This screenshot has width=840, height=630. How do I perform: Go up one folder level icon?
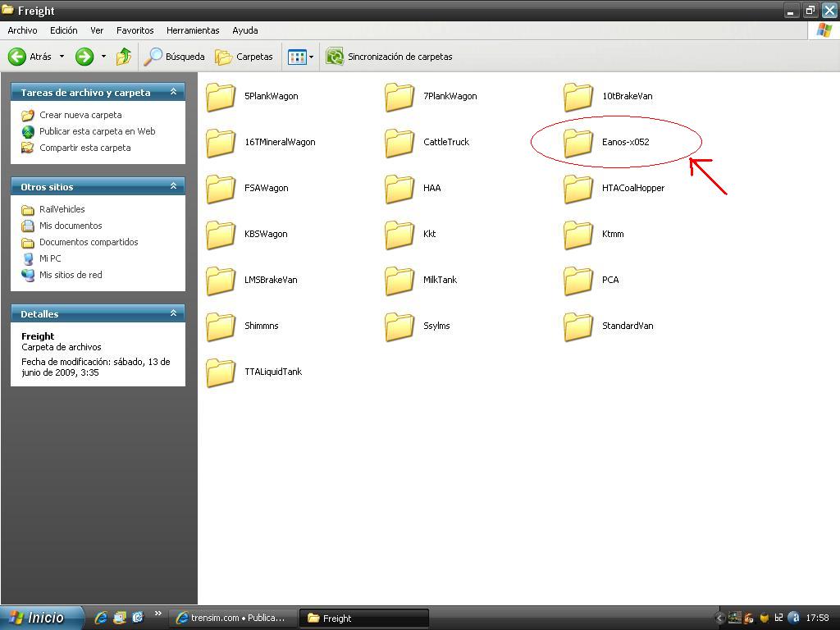pyautogui.click(x=124, y=57)
